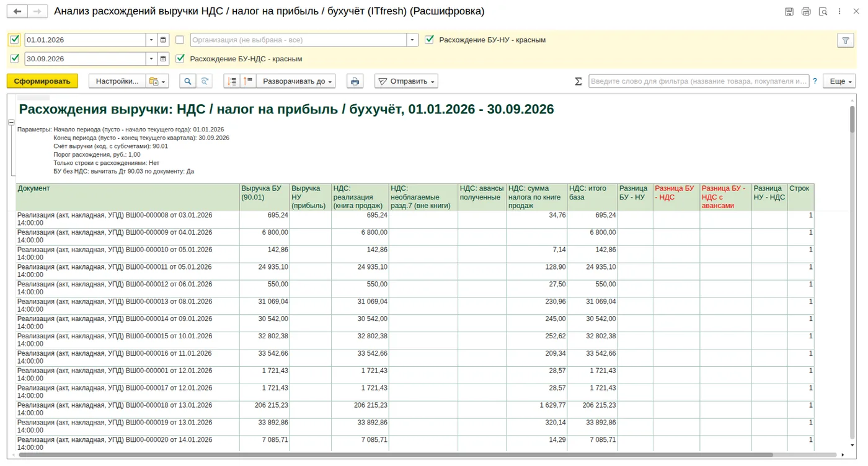The width and height of the screenshot is (868, 466).
Task: Open end date 30.09.2026 dropdown arrow
Action: [x=151, y=59]
